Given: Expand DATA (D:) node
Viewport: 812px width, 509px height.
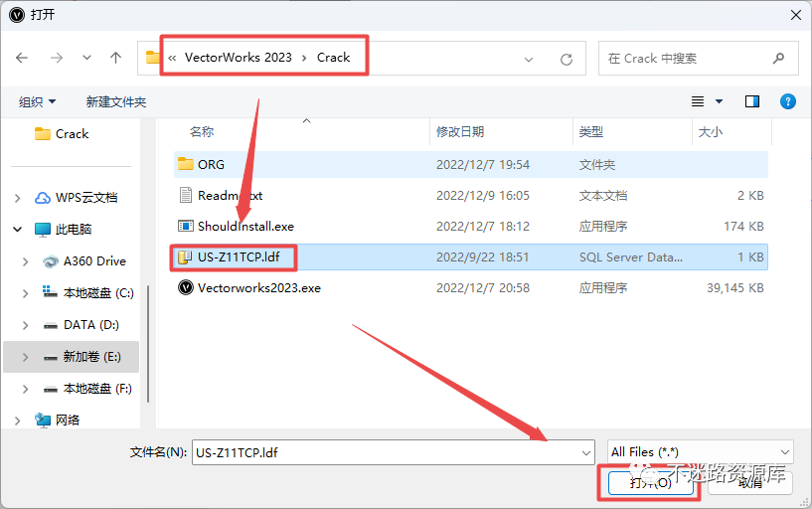Looking at the screenshot, I should (25, 325).
